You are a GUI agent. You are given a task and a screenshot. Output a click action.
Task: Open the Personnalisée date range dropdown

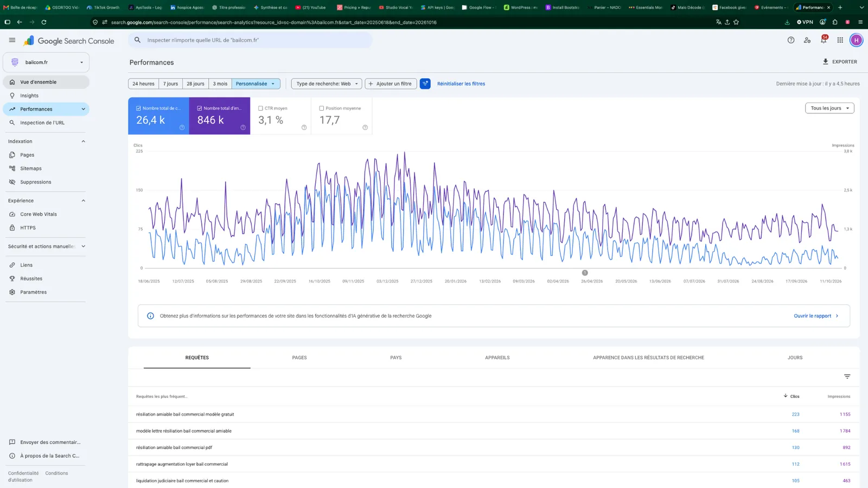click(256, 84)
